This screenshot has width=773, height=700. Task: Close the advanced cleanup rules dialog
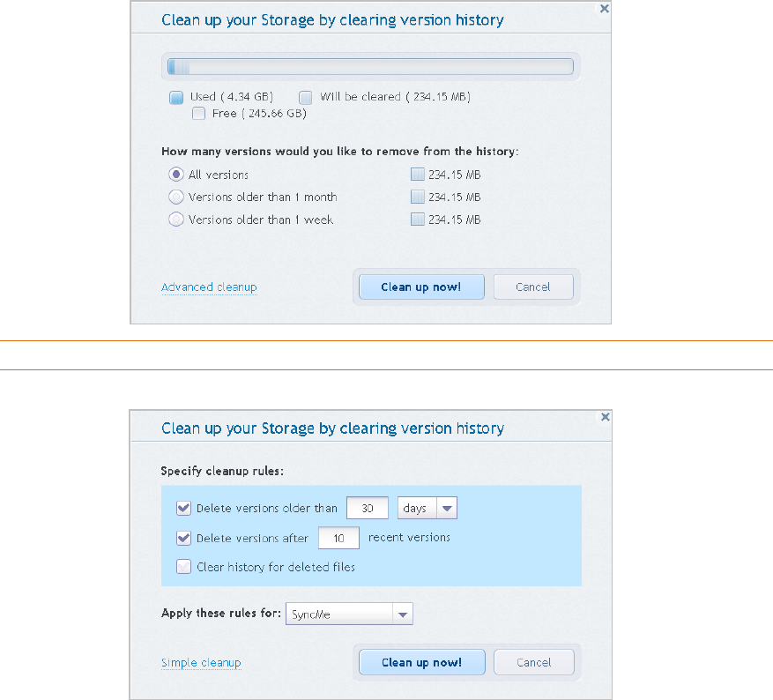click(x=604, y=416)
